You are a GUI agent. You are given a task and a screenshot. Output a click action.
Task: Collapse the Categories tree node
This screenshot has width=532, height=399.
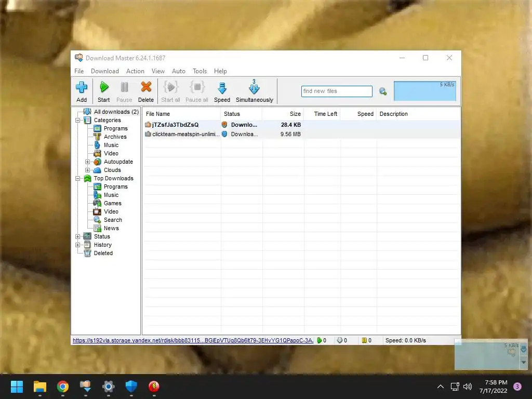78,120
